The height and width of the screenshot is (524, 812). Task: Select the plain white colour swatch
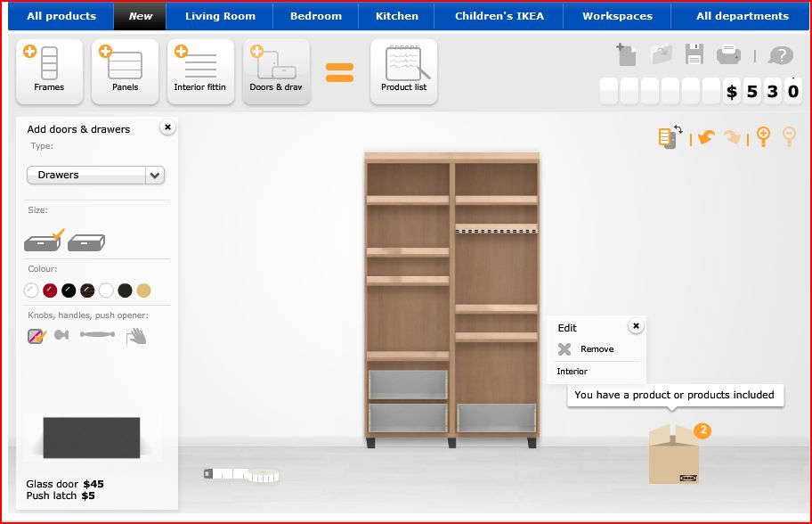106,291
